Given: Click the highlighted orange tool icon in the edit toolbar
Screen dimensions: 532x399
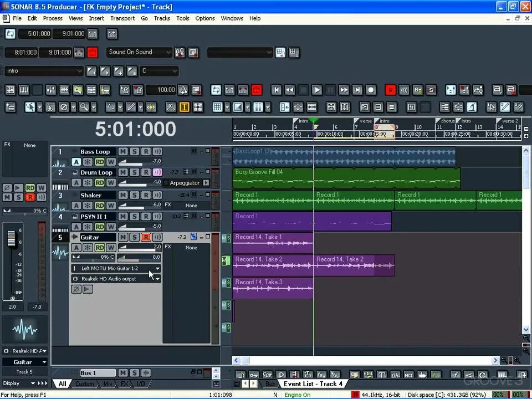Looking at the screenshot, I should pos(184,108).
